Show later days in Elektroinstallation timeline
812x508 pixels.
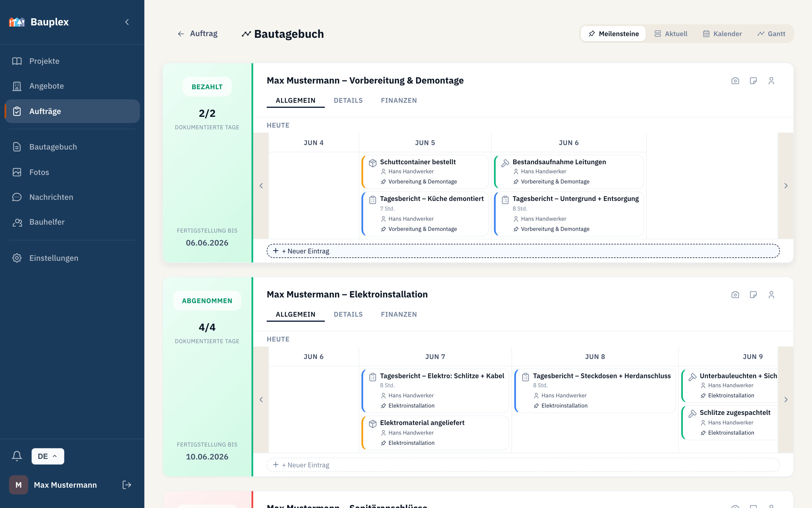786,400
